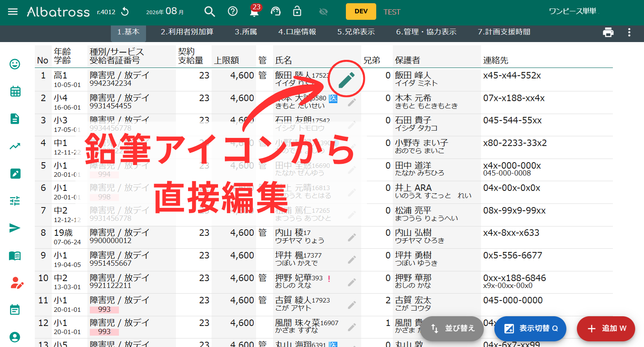
Task: Open the trend chart sidebar icon
Action: (x=15, y=146)
